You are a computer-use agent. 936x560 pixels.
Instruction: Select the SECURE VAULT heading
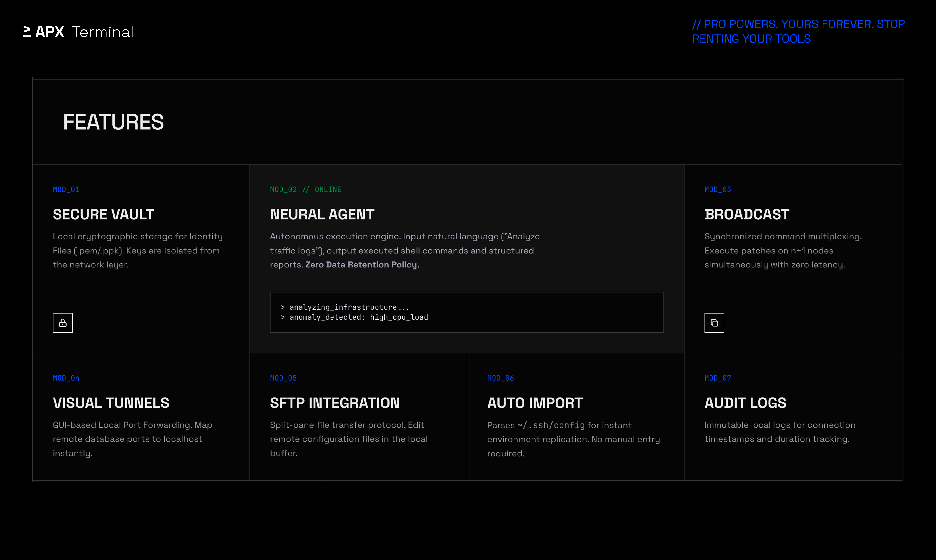click(x=103, y=214)
